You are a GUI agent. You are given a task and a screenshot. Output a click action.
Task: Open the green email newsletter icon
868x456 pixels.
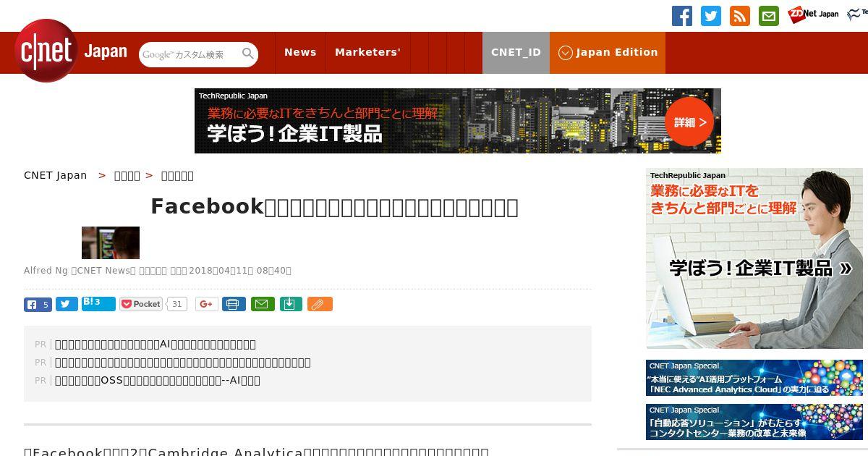[769, 16]
